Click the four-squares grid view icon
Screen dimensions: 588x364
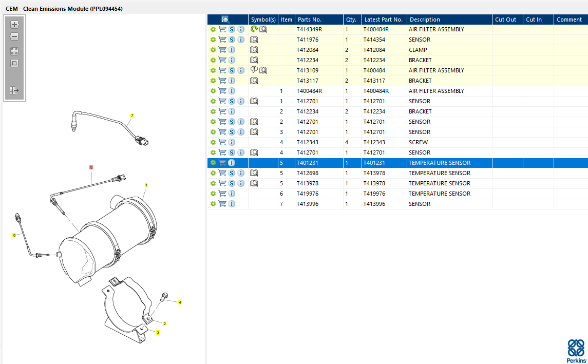[14, 51]
